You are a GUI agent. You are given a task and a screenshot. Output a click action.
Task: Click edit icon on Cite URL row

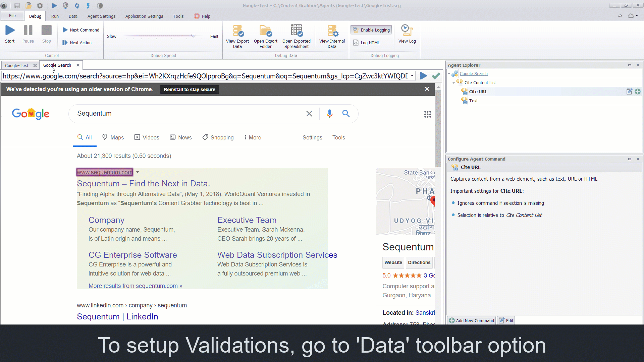629,92
